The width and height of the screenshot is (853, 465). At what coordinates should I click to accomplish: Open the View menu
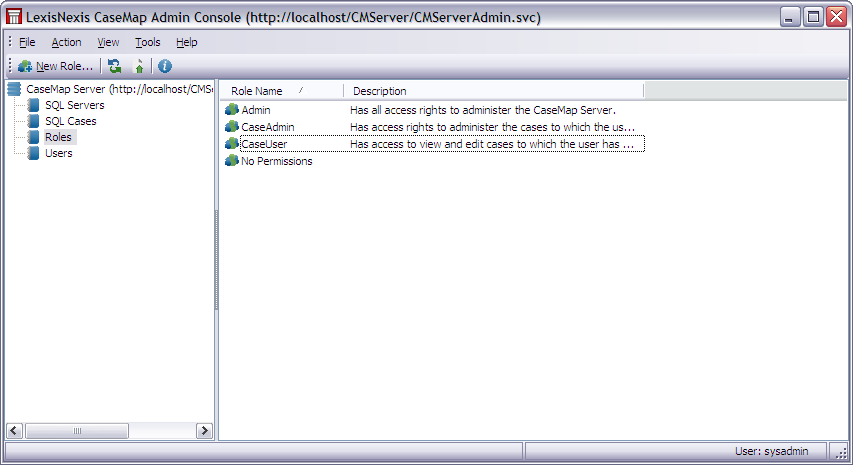point(108,42)
